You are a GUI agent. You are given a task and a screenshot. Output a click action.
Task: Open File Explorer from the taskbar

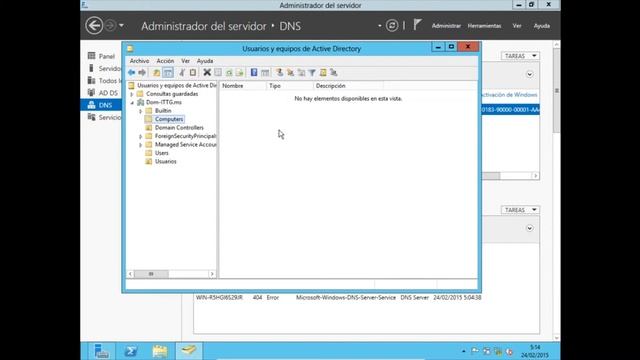160,351
